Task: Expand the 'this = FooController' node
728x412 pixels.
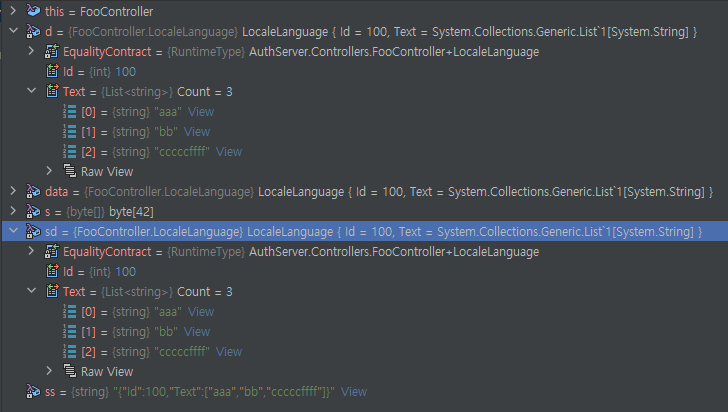Action: pyautogui.click(x=13, y=10)
